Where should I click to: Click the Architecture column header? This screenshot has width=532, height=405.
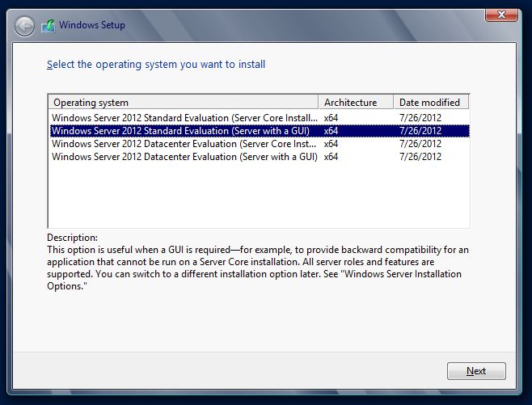point(356,103)
